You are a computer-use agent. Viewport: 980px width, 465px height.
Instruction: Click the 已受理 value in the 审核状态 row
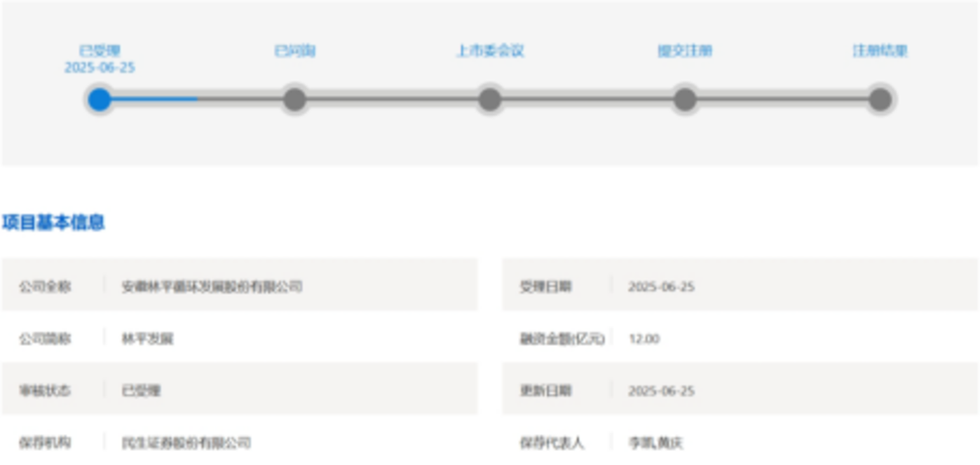pos(142,391)
